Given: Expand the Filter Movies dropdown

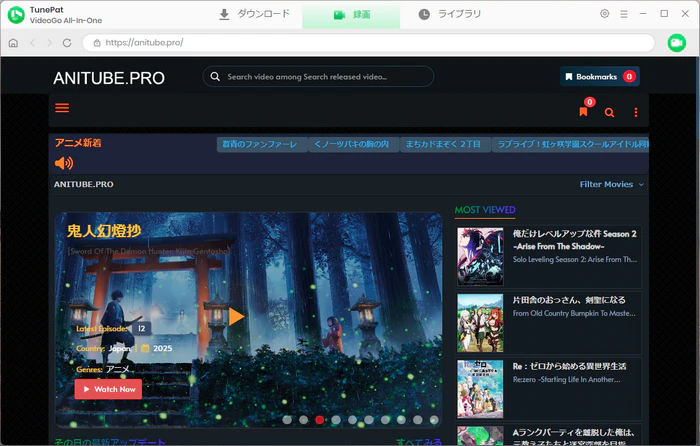Looking at the screenshot, I should 612,184.
